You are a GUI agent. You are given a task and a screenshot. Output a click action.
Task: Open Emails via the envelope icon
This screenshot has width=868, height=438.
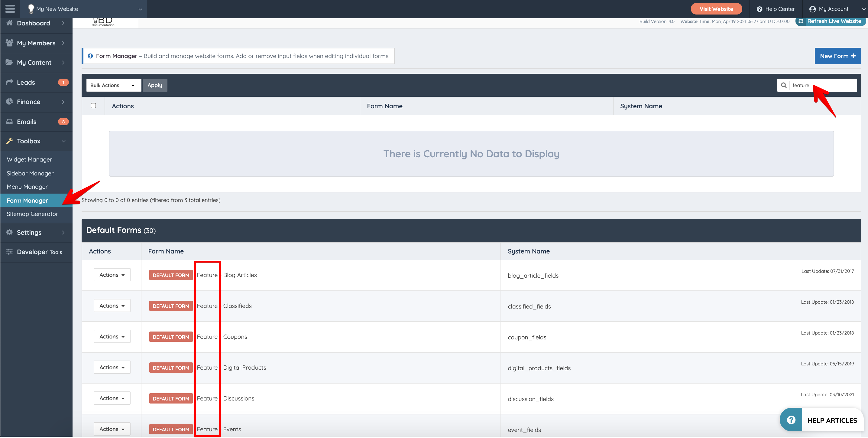(x=9, y=121)
